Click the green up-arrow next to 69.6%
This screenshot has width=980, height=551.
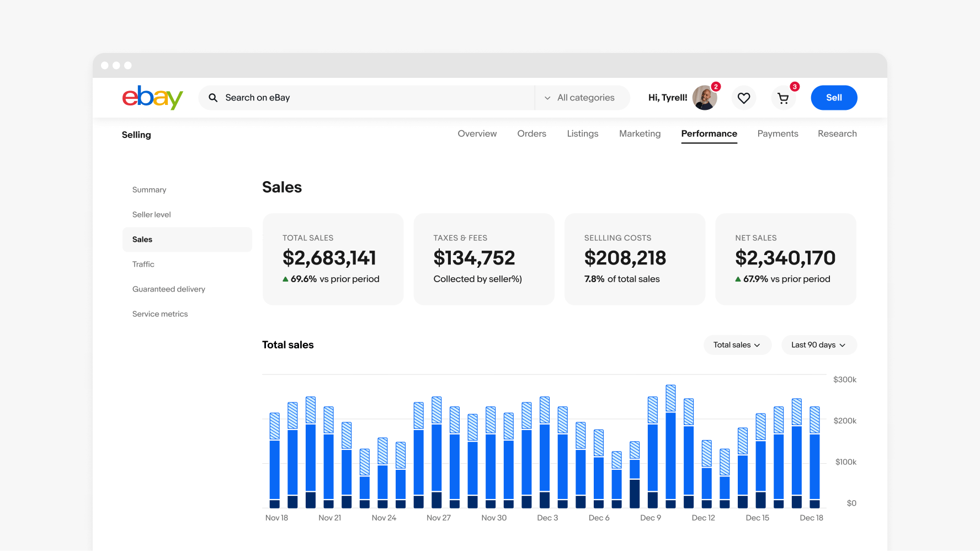coord(286,279)
